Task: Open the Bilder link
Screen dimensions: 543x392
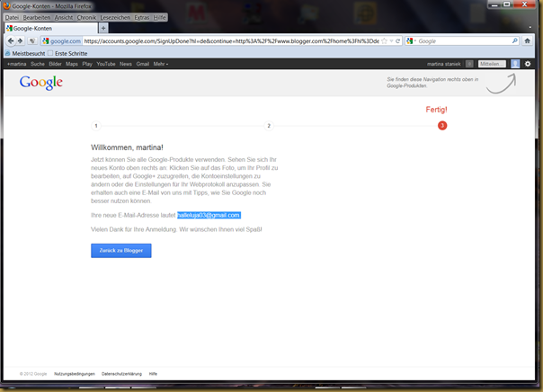Action: tap(55, 64)
